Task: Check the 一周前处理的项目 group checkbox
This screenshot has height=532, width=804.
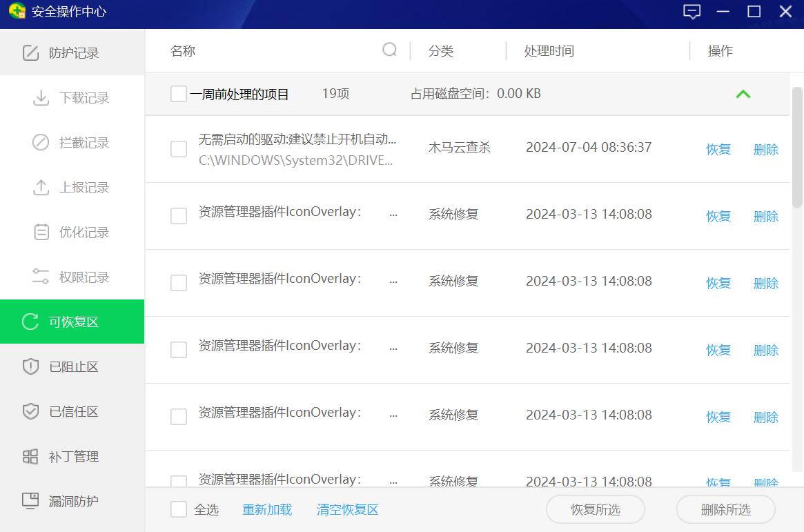Action: click(179, 94)
